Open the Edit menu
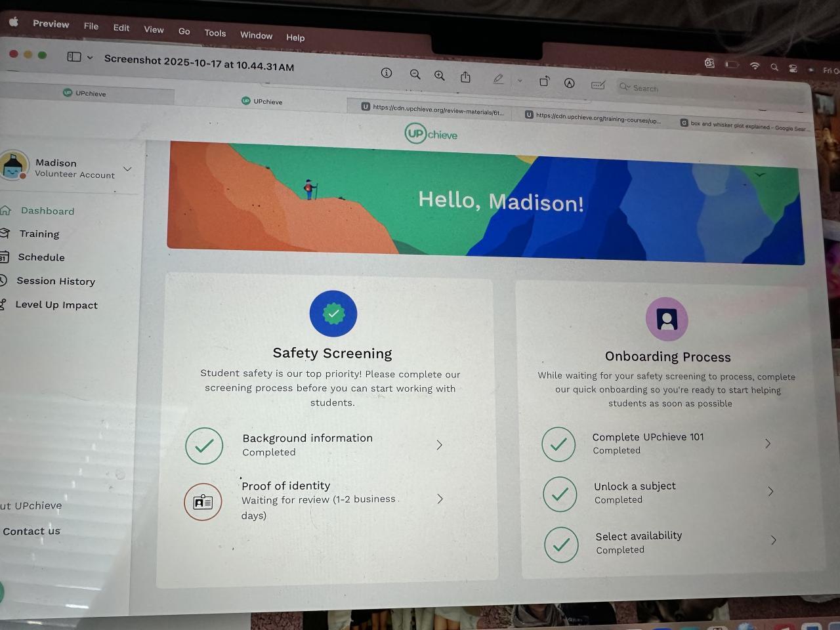Screen dimensions: 840x630 tap(121, 28)
